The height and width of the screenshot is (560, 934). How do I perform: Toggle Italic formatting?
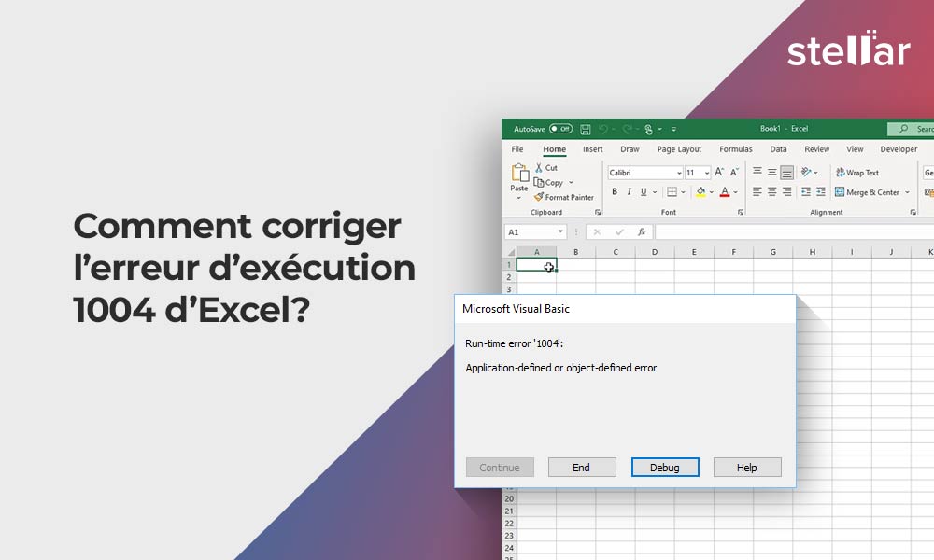pyautogui.click(x=629, y=191)
